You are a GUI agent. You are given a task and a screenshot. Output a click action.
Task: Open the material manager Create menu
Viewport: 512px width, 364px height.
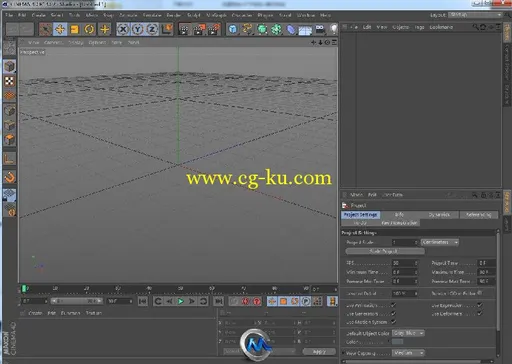35,313
